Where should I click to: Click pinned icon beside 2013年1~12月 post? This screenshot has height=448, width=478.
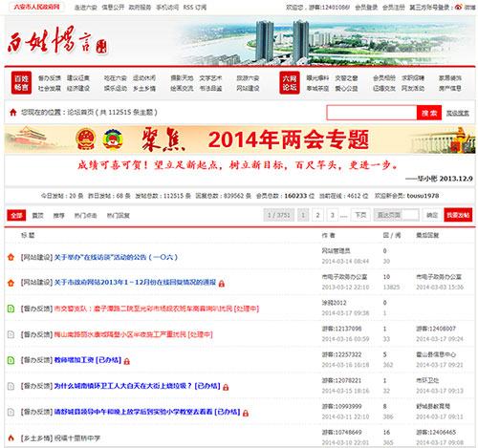tap(11, 283)
